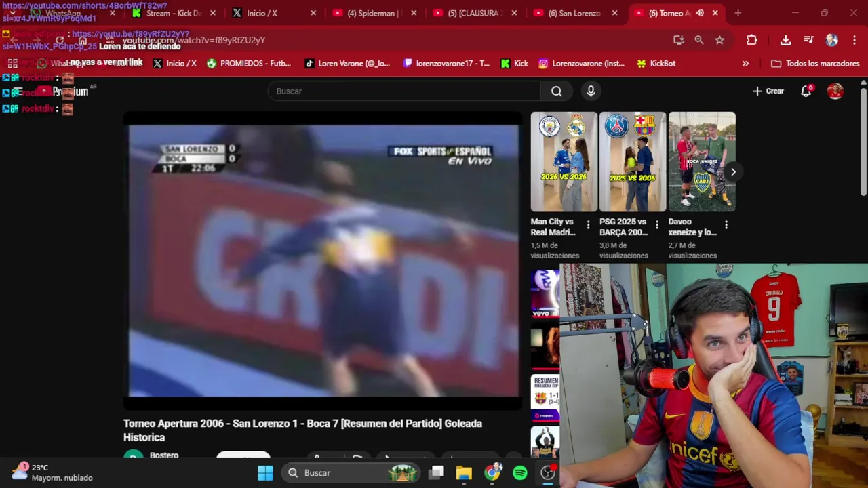Click the address bar URL
Screen dimensions: 868x488
tap(193, 41)
